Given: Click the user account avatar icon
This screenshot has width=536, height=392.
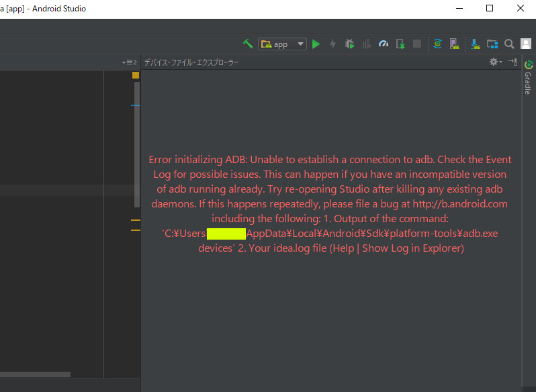Looking at the screenshot, I should click(526, 44).
